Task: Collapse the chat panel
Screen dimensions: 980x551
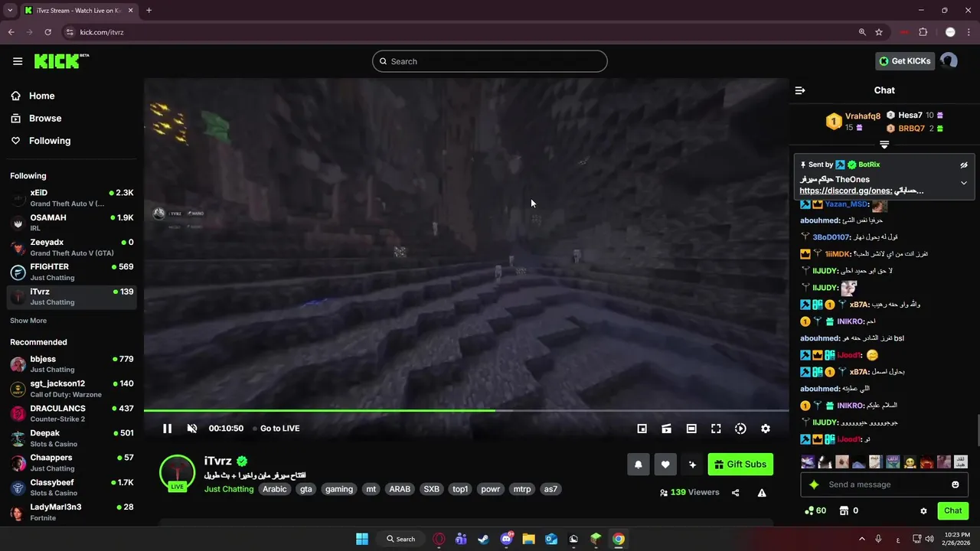Action: point(800,90)
